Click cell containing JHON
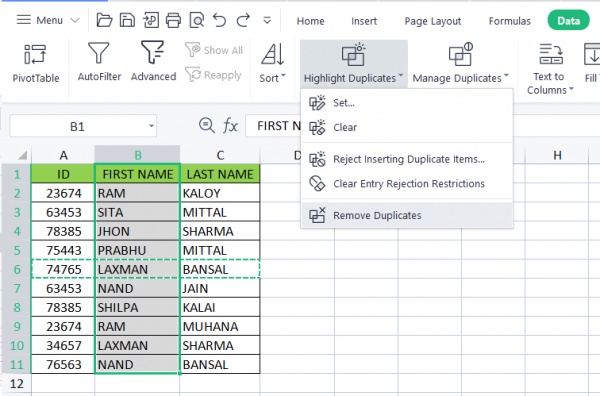 point(137,231)
